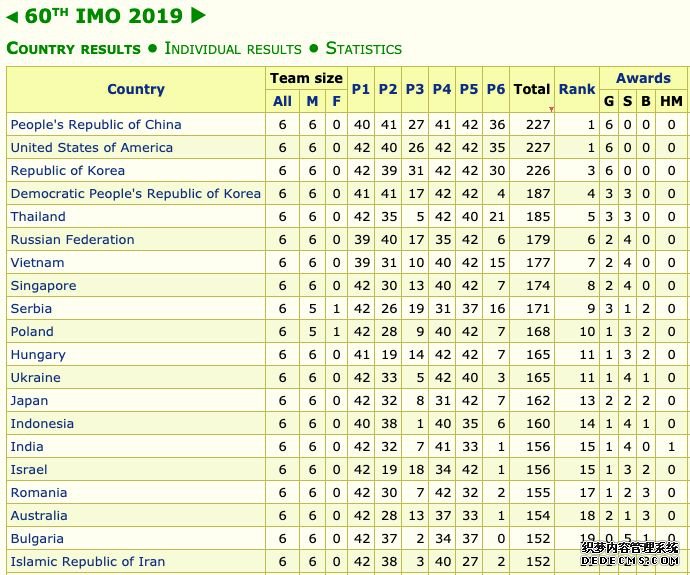
Task: Click the HM awards column header
Action: pyautogui.click(x=671, y=101)
